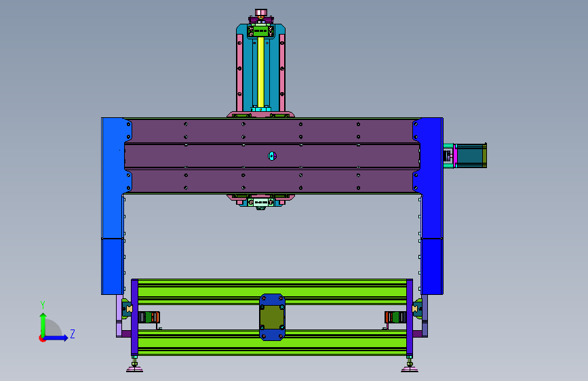Click the blue Z axis arrow of the triad
The height and width of the screenshot is (381, 588).
tap(56, 338)
